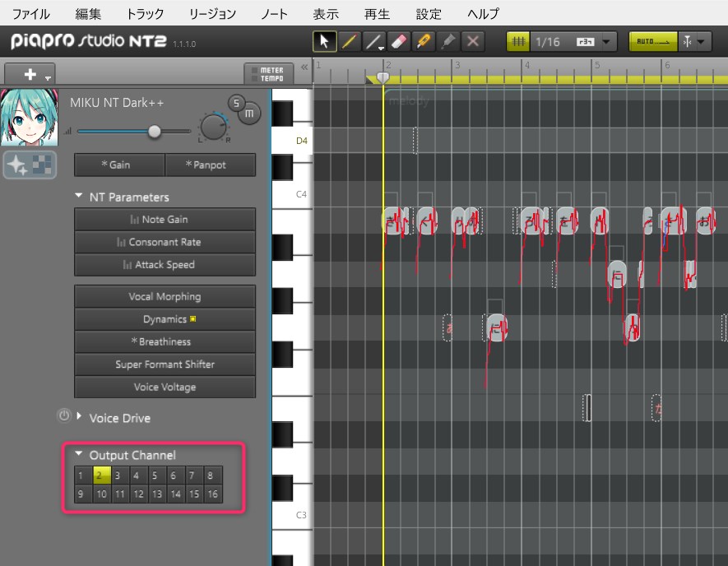
Task: Select the pencil draw tool
Action: (350, 41)
